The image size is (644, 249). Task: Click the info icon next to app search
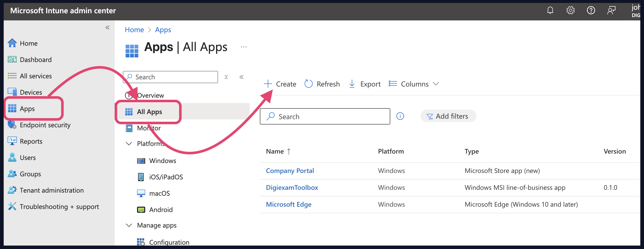[400, 116]
